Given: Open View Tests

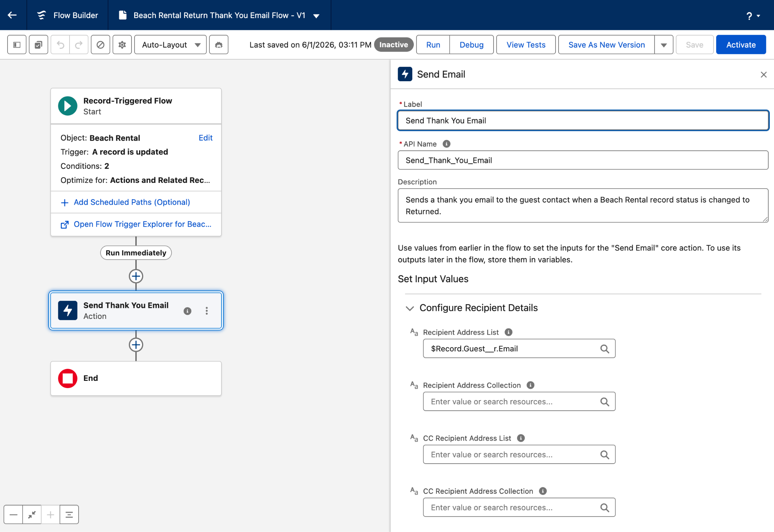Looking at the screenshot, I should 526,45.
